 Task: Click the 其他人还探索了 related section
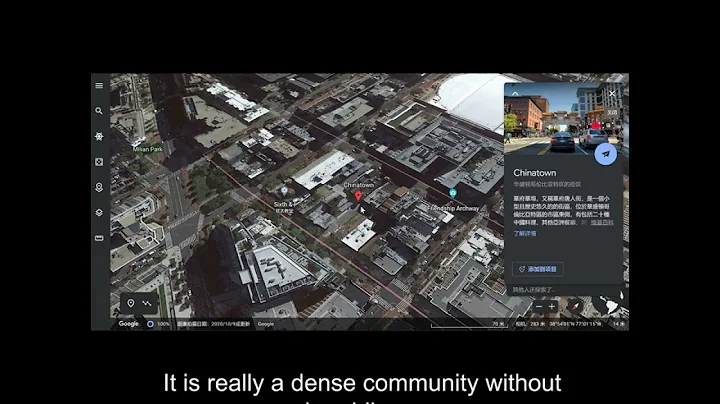point(534,290)
